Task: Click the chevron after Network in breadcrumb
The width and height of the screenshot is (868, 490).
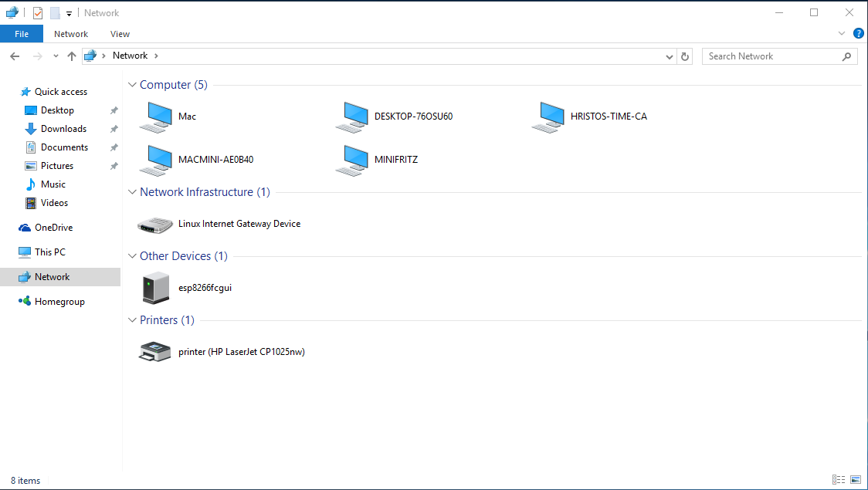Action: 156,56
